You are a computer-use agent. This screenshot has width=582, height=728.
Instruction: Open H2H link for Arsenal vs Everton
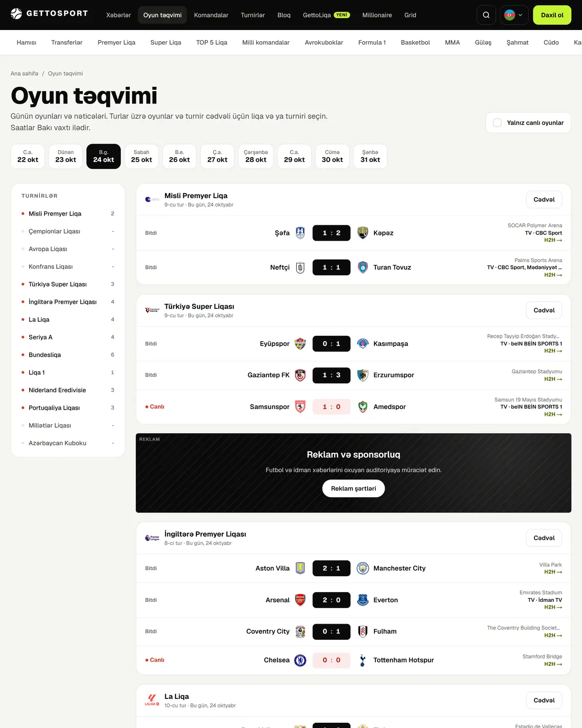click(553, 607)
